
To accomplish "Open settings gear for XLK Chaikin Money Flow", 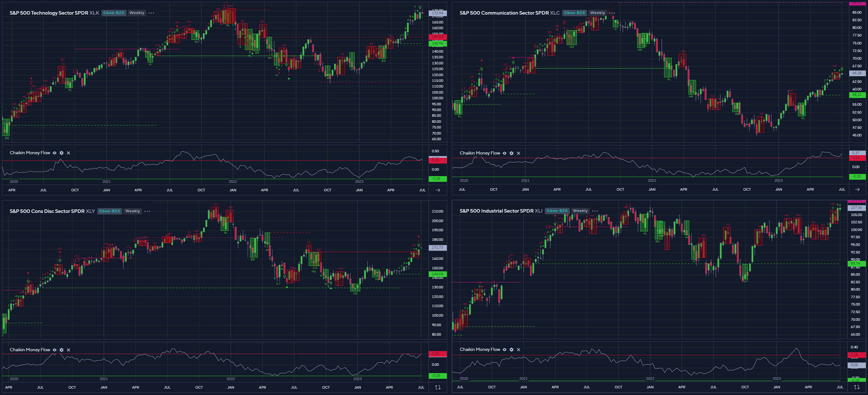I will click(61, 153).
